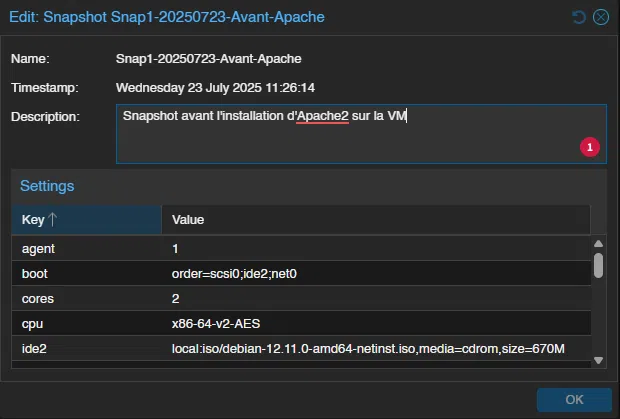Click the underlined word Apache2 in description
This screenshot has width=620, height=419.
point(322,116)
